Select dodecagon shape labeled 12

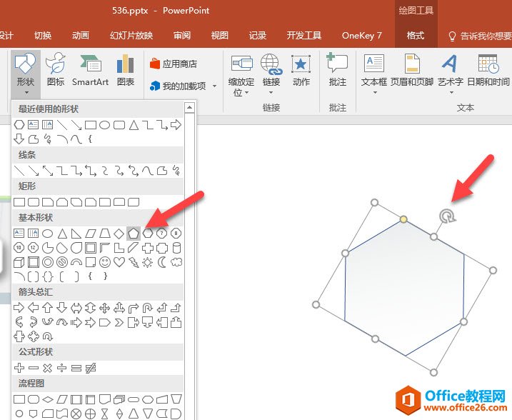pos(33,248)
